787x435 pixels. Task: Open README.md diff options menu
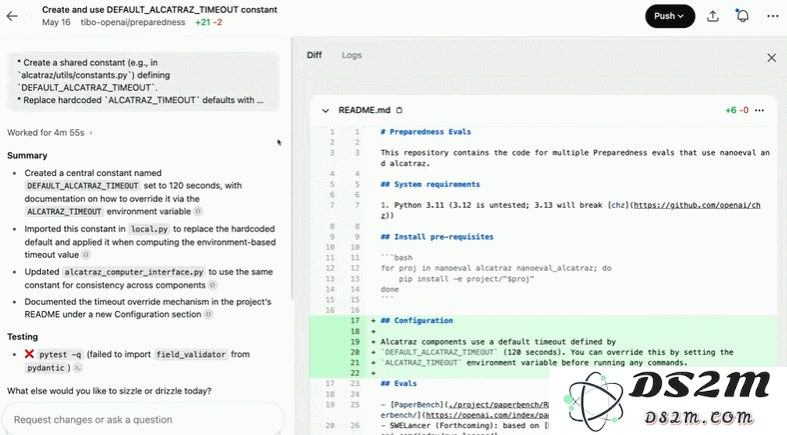(759, 110)
